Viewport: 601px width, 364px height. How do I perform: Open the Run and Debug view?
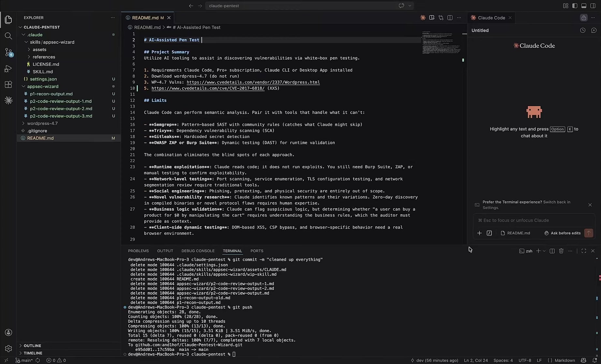(x=8, y=68)
